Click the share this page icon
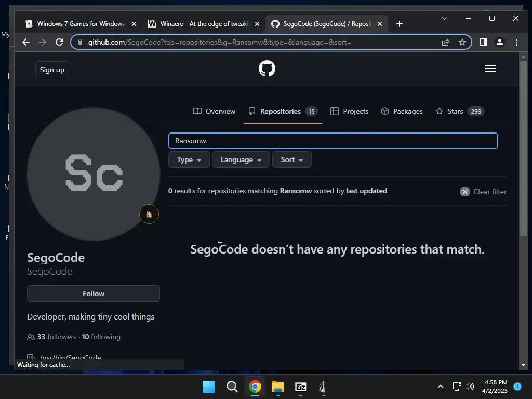This screenshot has height=399, width=532. click(x=445, y=43)
